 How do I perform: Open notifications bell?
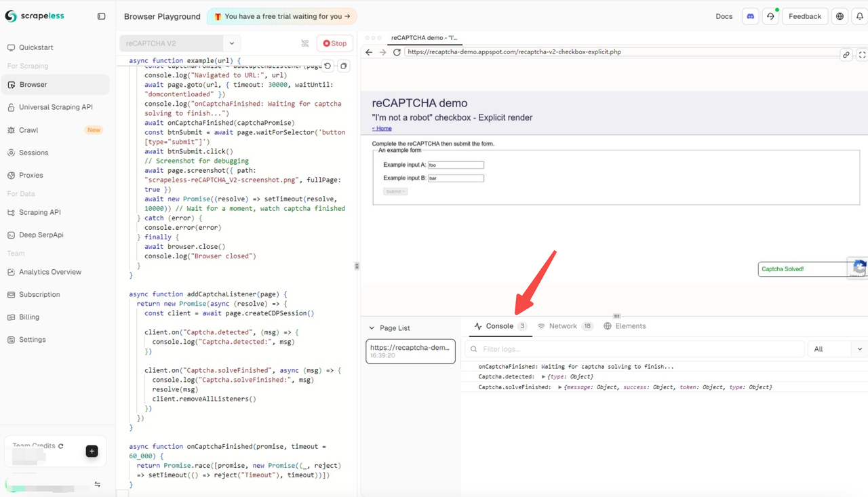click(x=860, y=16)
